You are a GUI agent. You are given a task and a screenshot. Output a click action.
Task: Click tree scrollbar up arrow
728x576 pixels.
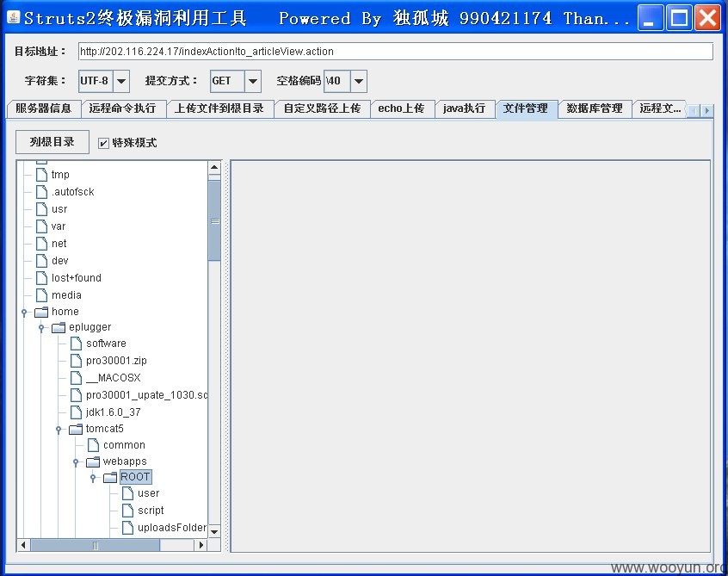coord(214,168)
